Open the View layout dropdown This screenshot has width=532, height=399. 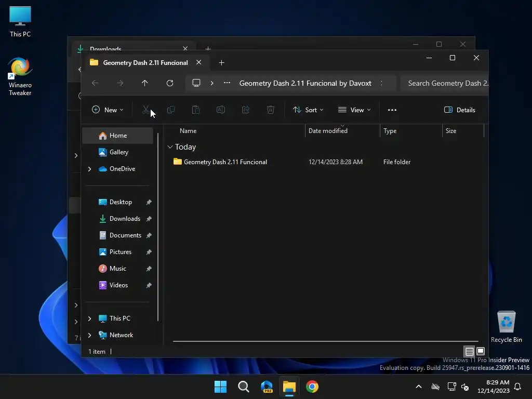point(354,110)
